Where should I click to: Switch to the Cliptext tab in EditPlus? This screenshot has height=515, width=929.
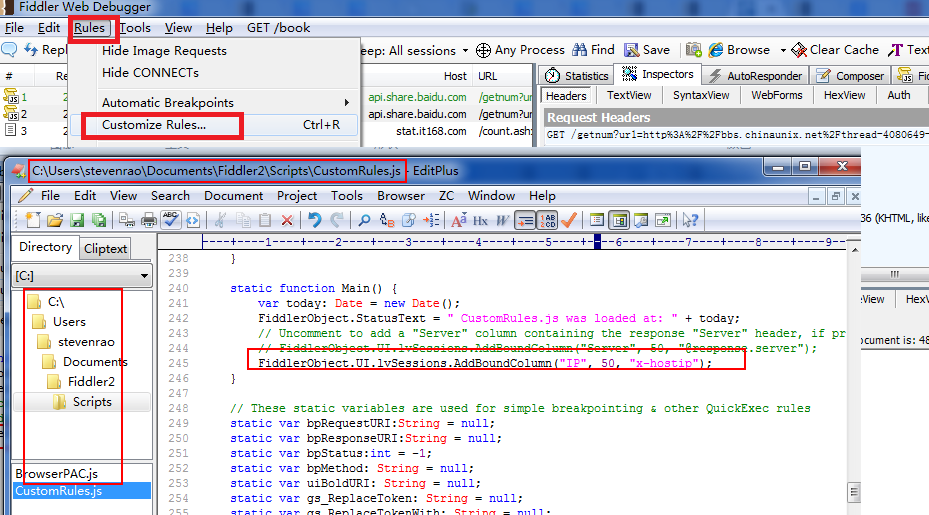105,249
